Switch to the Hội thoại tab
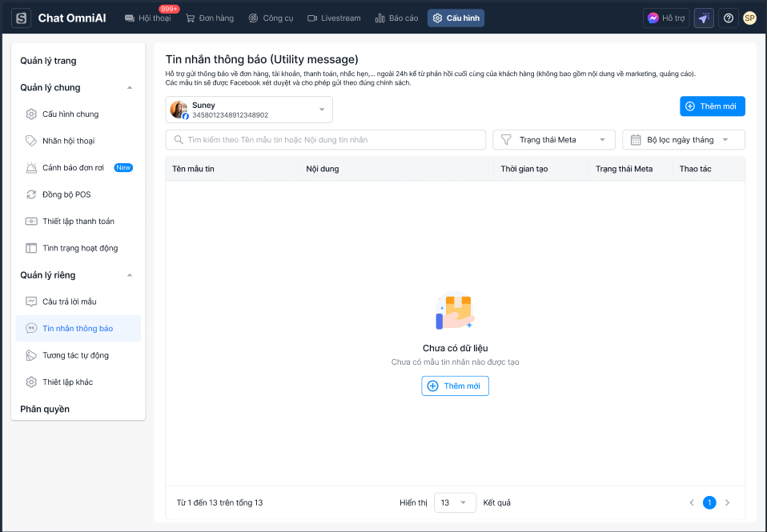Screen dimensions: 767x532 (148, 18)
